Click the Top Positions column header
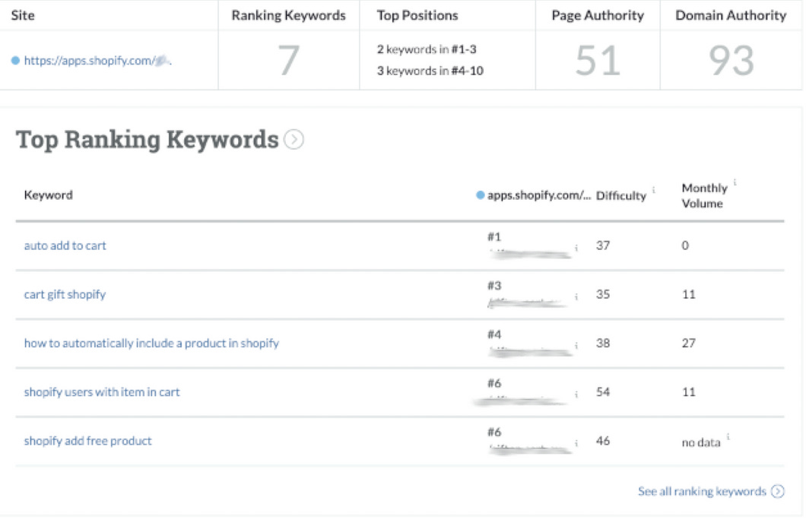This screenshot has width=806, height=532. click(x=417, y=15)
